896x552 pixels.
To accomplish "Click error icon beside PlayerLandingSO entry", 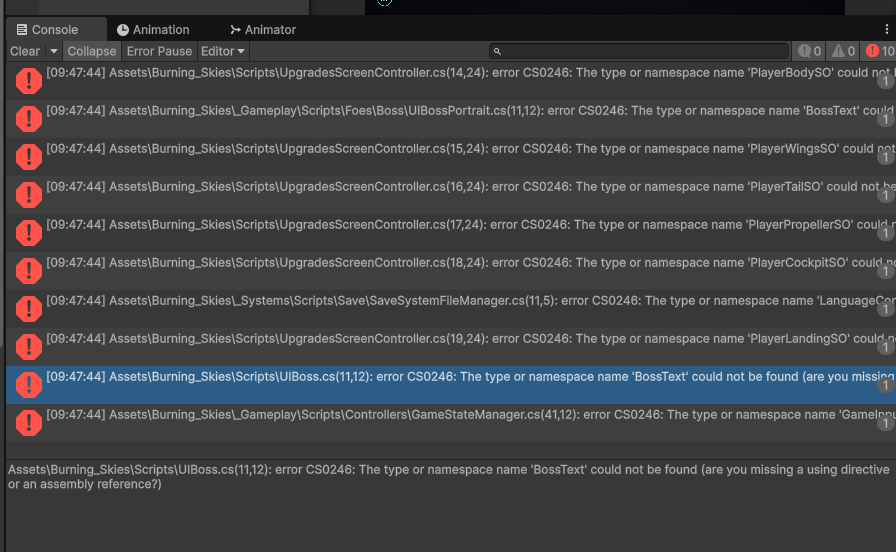I will click(x=29, y=347).
